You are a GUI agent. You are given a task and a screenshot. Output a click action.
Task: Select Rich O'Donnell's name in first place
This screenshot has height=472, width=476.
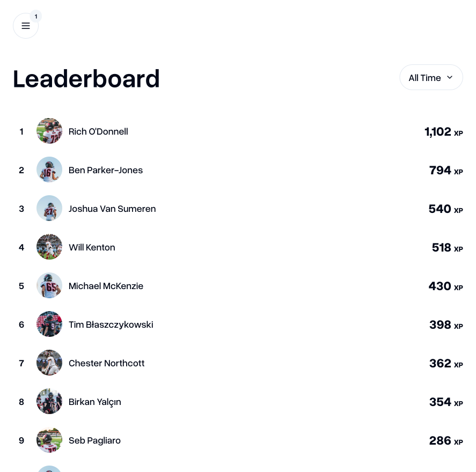click(x=98, y=131)
